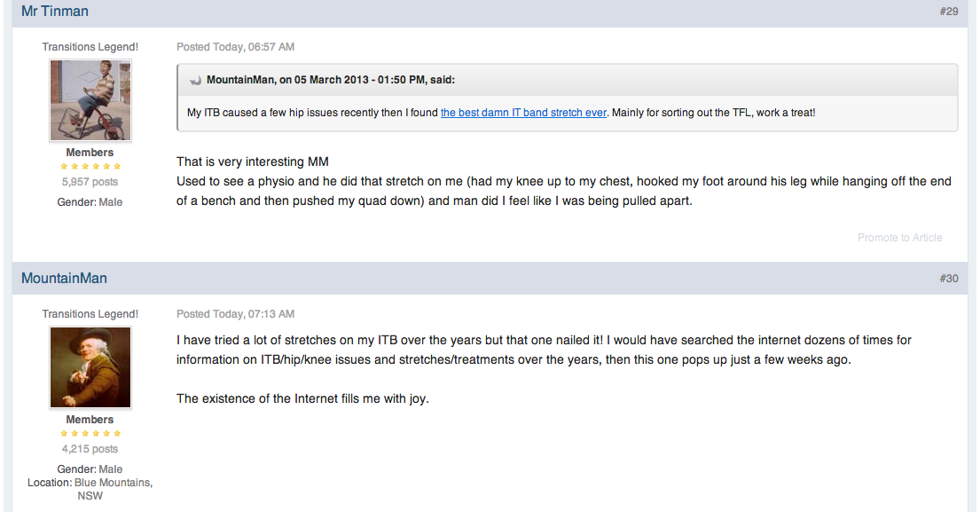Click the "Posted Today, 07:13 AM" timestamp
Viewport: 980px width, 512px height.
[235, 314]
